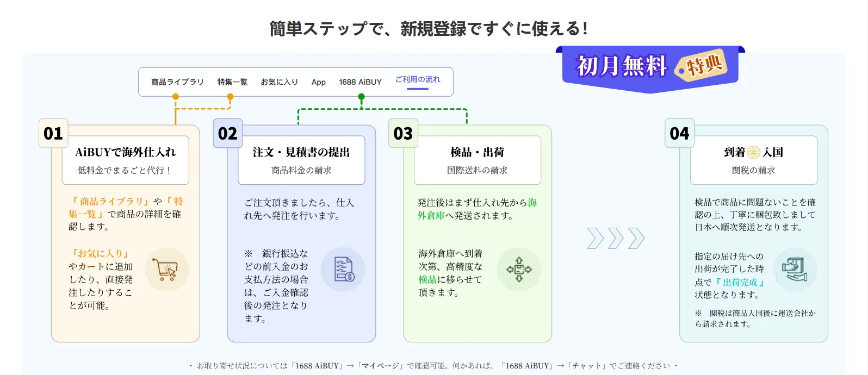
Task: Click the 02 step number badge
Action: [x=227, y=133]
